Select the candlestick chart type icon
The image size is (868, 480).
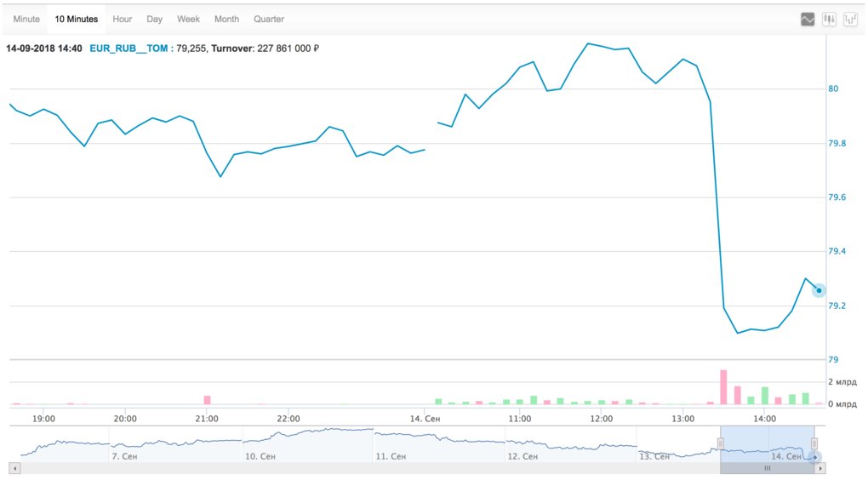point(829,20)
